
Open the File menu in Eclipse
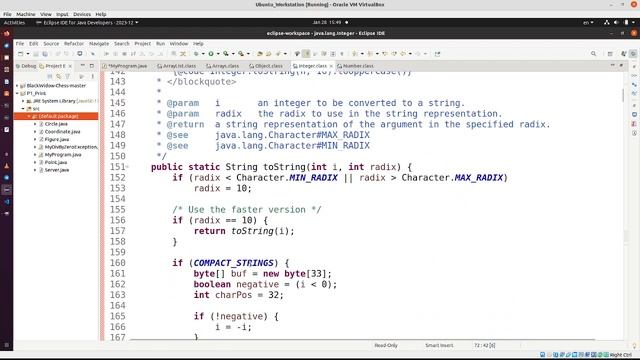point(20,43)
